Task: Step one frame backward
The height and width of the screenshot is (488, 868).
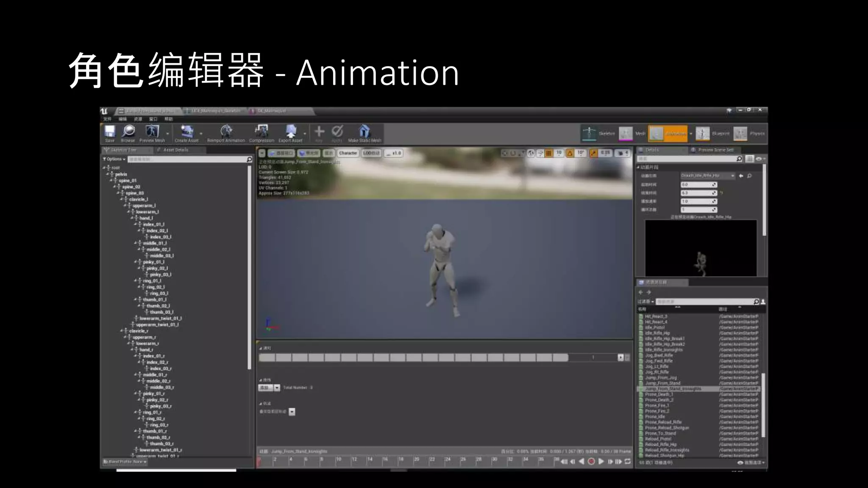Action: [x=573, y=461]
